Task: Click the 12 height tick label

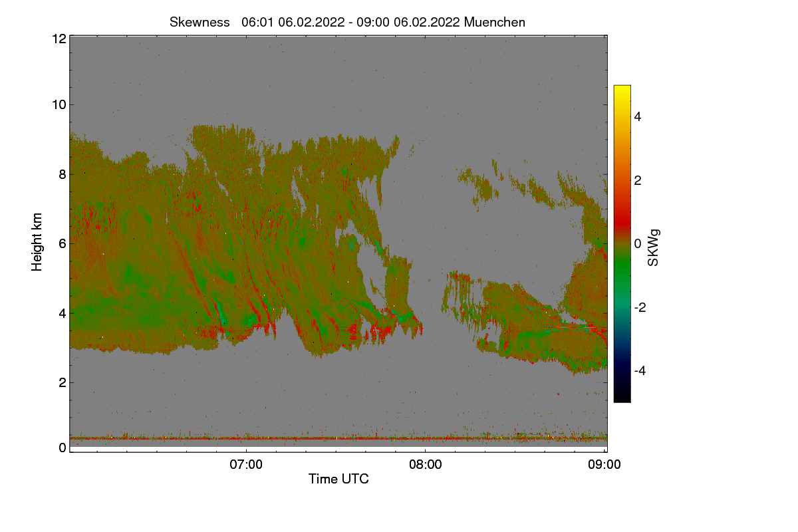Action: (59, 39)
